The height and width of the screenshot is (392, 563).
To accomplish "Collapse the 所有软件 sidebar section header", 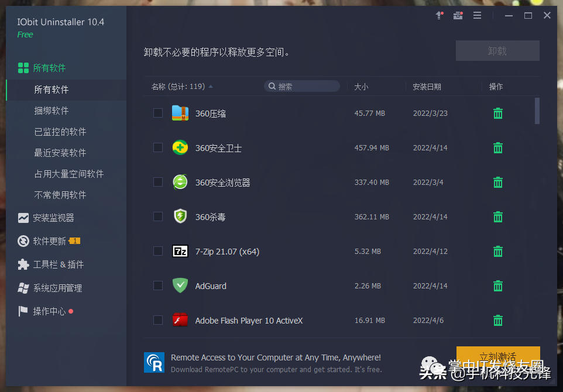I will click(x=42, y=68).
